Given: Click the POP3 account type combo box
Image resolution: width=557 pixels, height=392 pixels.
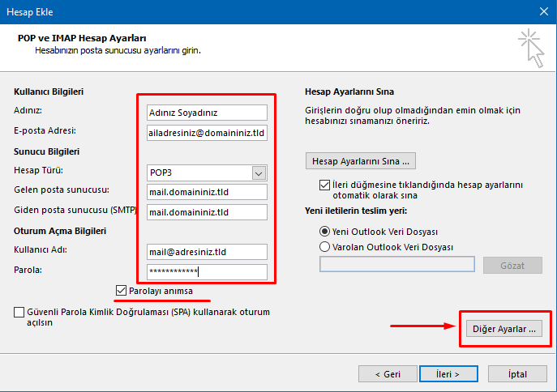Looking at the screenshot, I should point(207,173).
